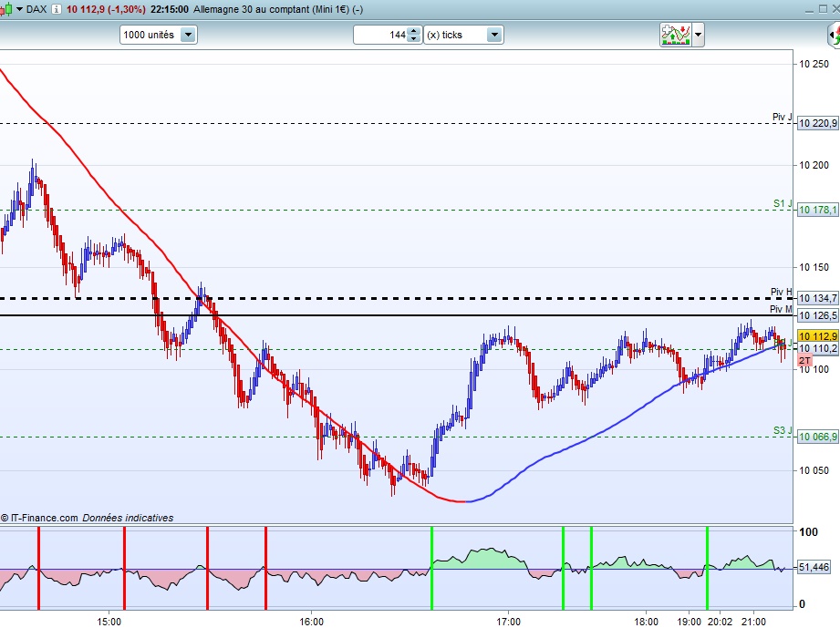Click the 19:00 time axis label

689,622
